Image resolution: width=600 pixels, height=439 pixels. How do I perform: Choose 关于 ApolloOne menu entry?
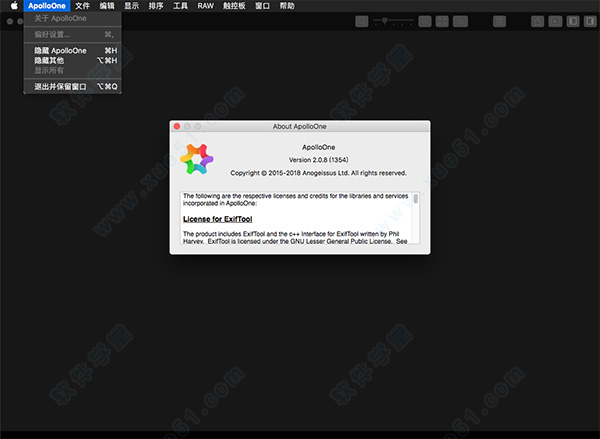point(73,18)
